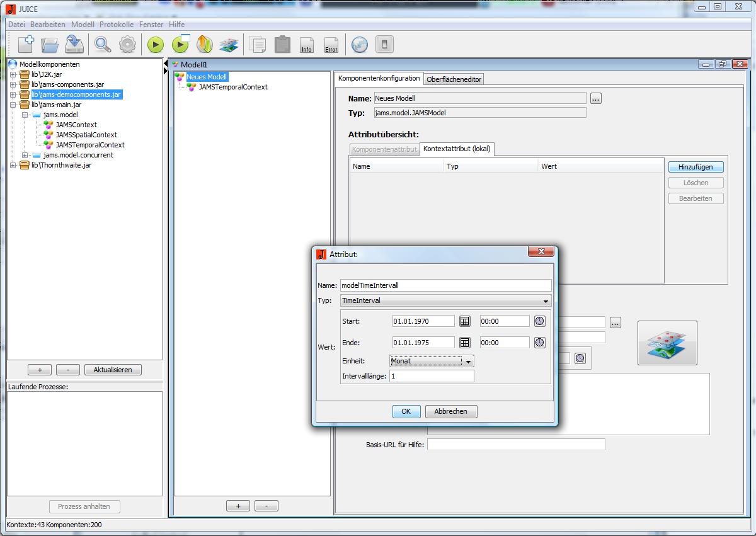The width and height of the screenshot is (756, 536).
Task: Expand the lib\Thornthwaite.jar tree node
Action: point(13,165)
